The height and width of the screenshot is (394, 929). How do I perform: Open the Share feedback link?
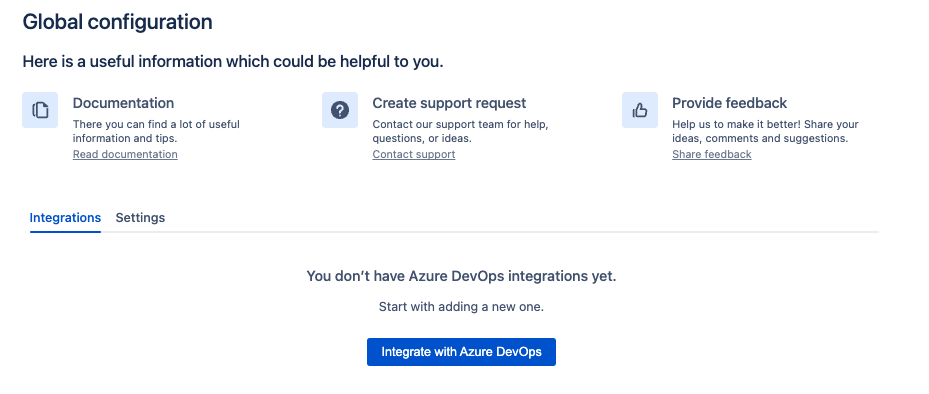click(712, 154)
